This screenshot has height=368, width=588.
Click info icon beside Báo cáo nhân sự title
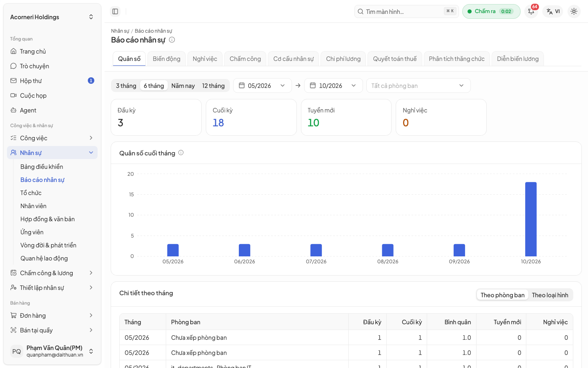click(172, 40)
